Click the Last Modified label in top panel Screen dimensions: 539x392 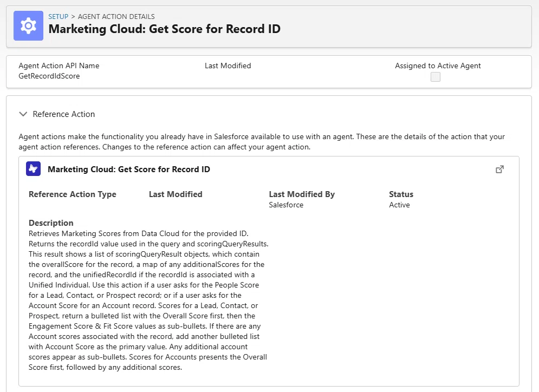[x=228, y=66]
